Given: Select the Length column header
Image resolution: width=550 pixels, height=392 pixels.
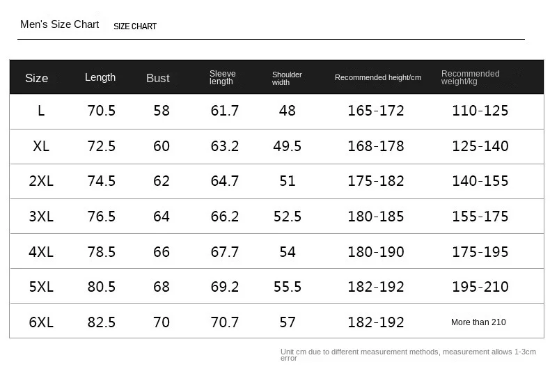Looking at the screenshot, I should click(100, 77).
